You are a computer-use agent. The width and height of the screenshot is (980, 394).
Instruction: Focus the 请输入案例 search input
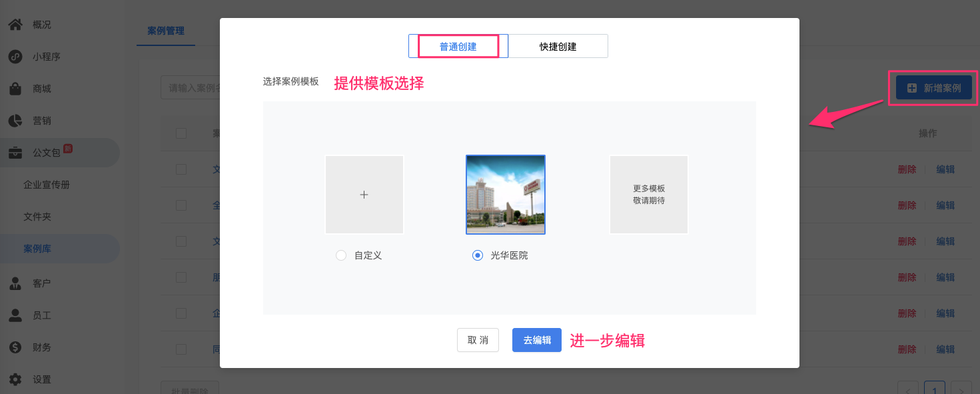(191, 87)
